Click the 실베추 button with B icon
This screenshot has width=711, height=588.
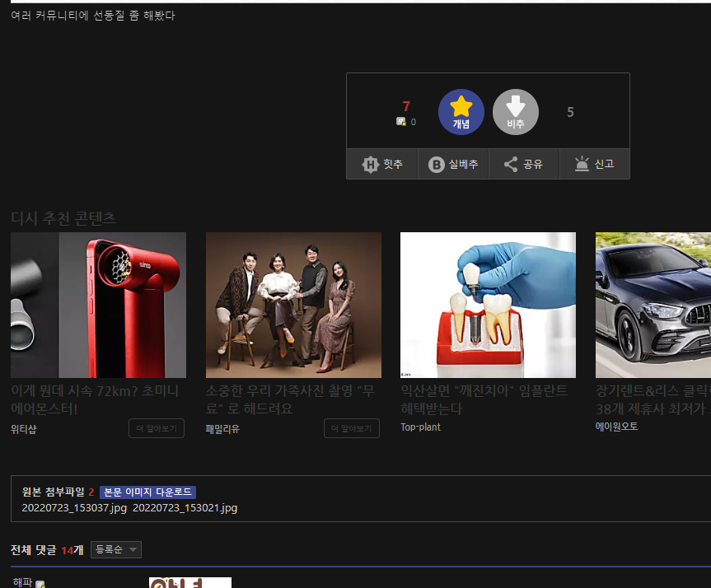[453, 164]
